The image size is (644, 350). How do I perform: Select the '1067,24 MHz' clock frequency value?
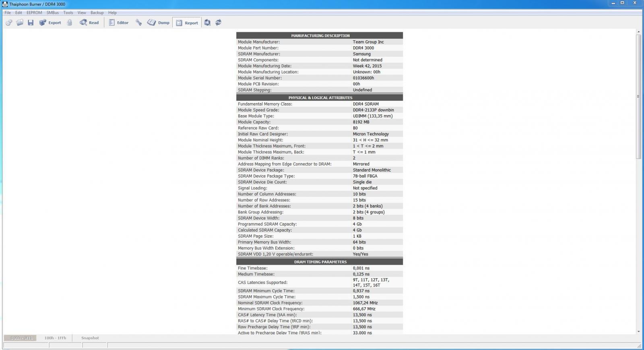pyautogui.click(x=365, y=303)
